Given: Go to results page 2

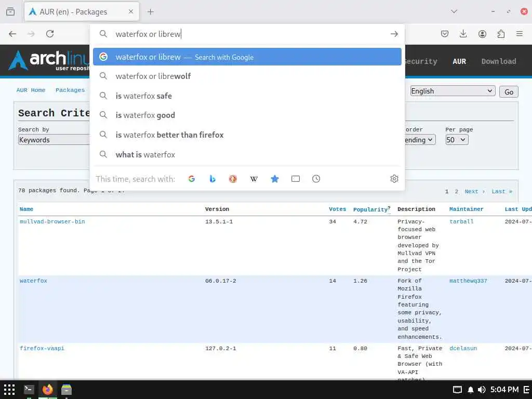Looking at the screenshot, I should coord(456,191).
